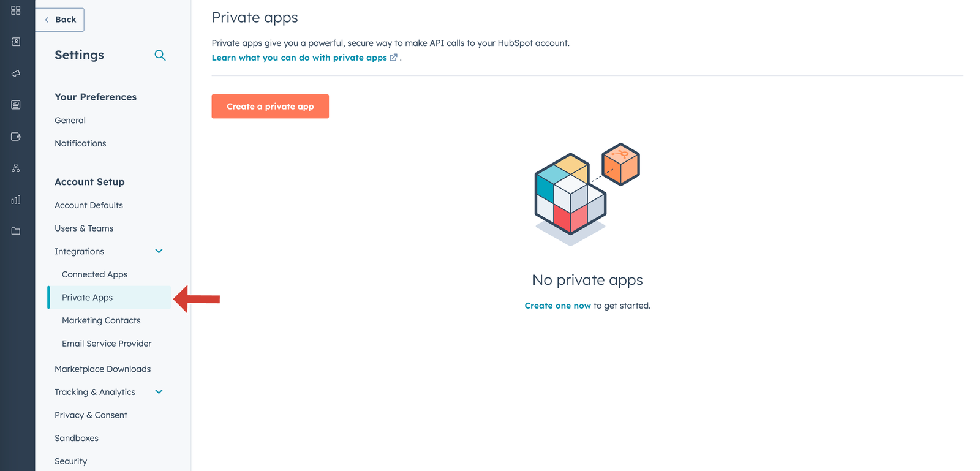Select the Reporting bar chart icon
This screenshot has width=980, height=471.
15,199
